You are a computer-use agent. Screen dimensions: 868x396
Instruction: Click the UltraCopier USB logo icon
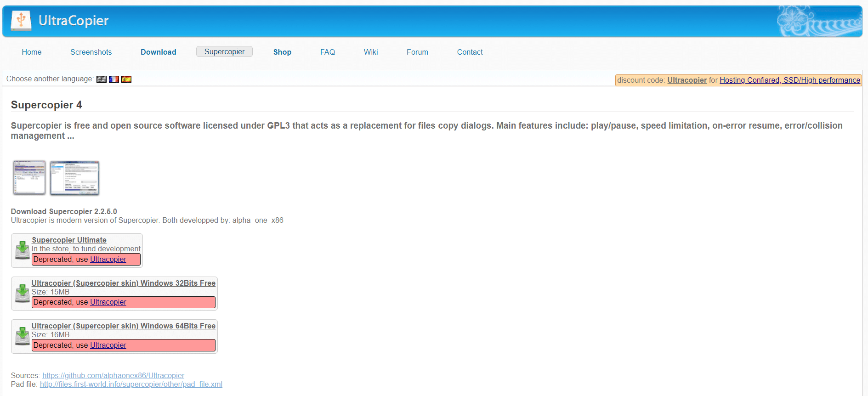[21, 21]
